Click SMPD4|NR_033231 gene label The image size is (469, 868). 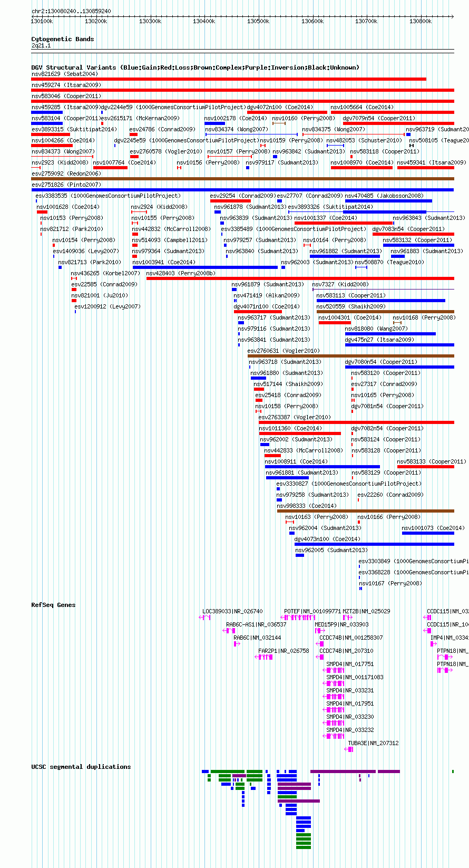pos(350,690)
